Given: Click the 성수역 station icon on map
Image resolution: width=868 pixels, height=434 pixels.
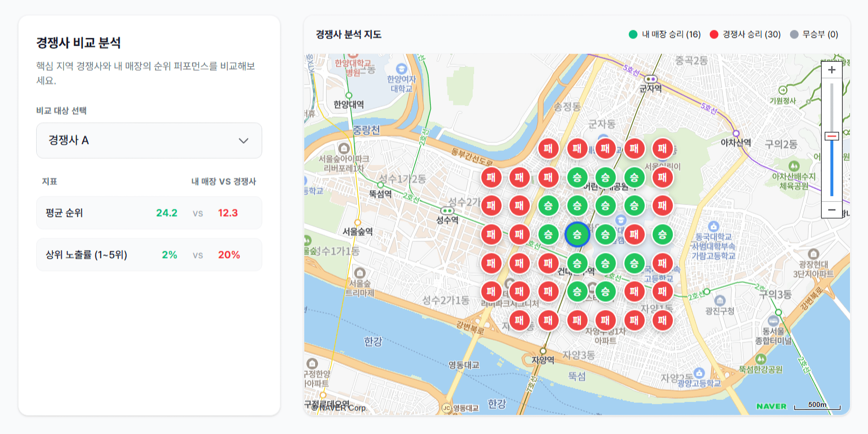Looking at the screenshot, I should tap(447, 211).
